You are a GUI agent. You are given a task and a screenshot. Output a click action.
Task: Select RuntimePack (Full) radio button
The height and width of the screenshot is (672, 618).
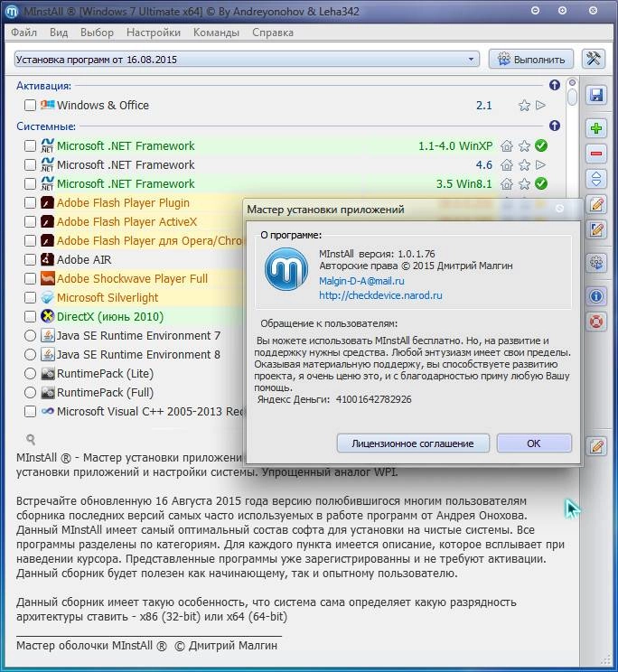(30, 392)
